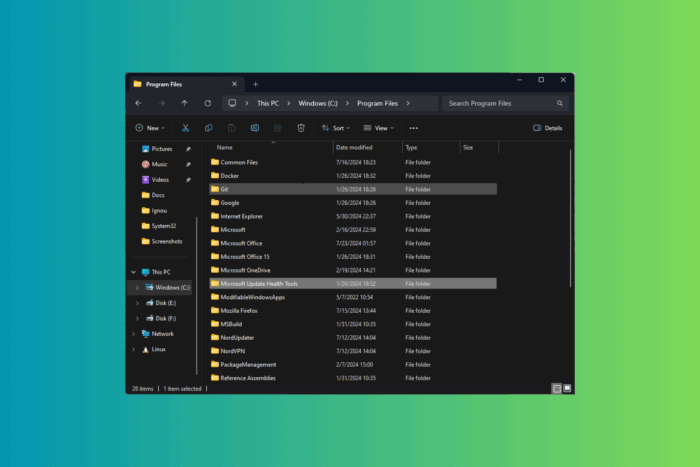Go forward with the right arrow

(x=162, y=103)
